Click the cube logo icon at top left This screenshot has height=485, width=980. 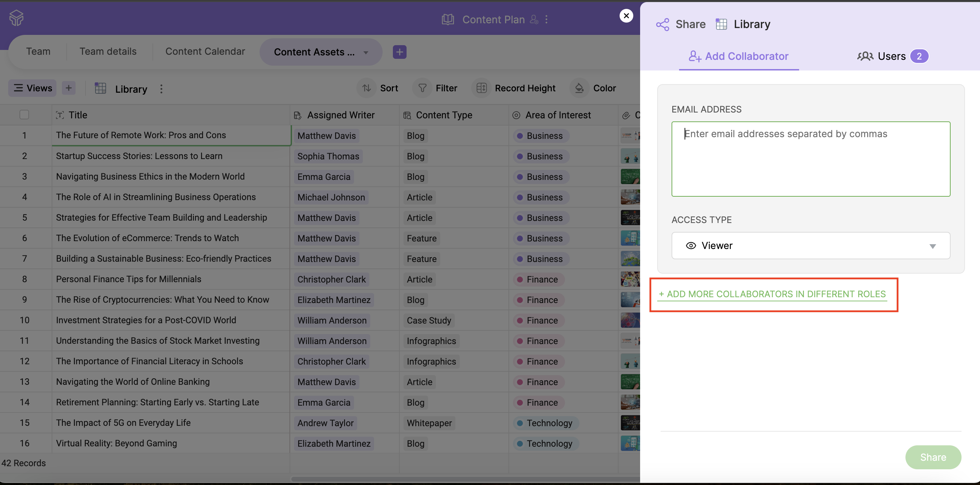(x=16, y=17)
